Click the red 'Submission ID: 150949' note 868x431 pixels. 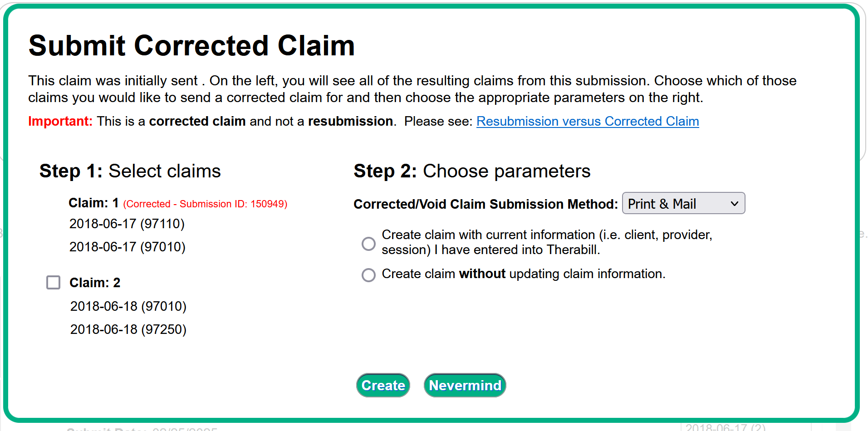coord(206,204)
